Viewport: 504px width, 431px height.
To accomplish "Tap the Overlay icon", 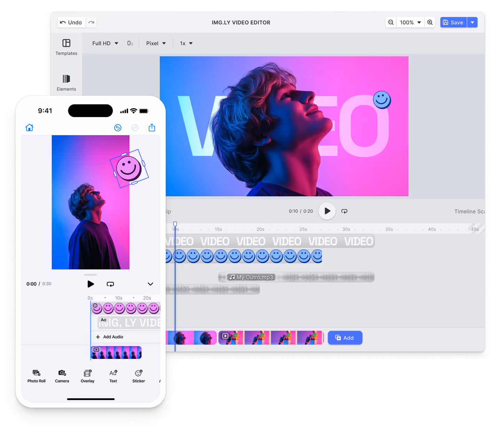I will pyautogui.click(x=88, y=376).
